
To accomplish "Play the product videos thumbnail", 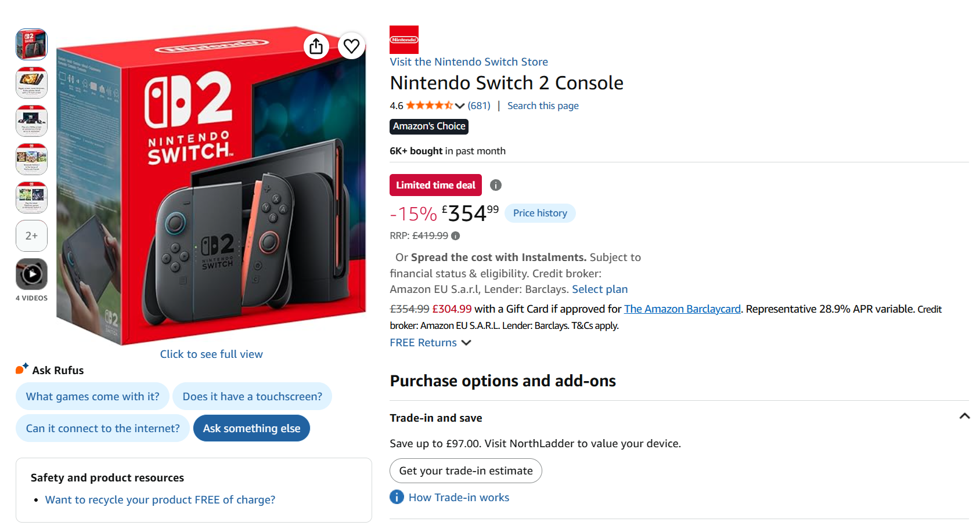I will [x=31, y=274].
